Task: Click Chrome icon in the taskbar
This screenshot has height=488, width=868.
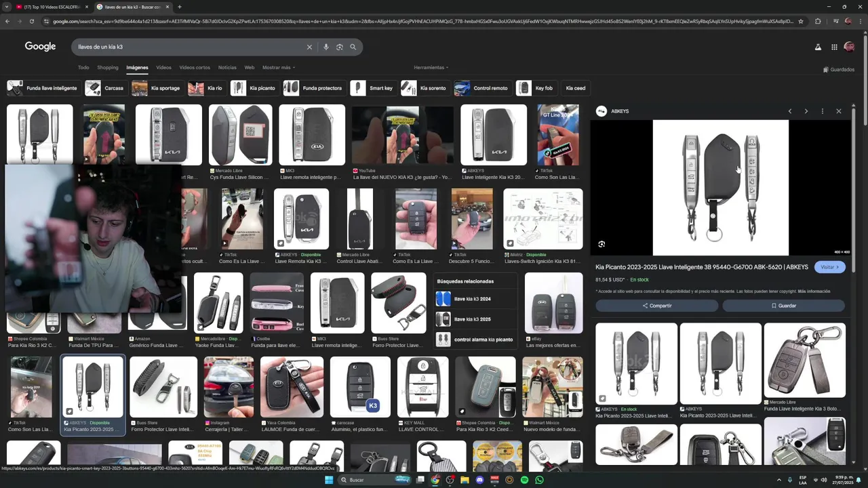Action: click(435, 480)
